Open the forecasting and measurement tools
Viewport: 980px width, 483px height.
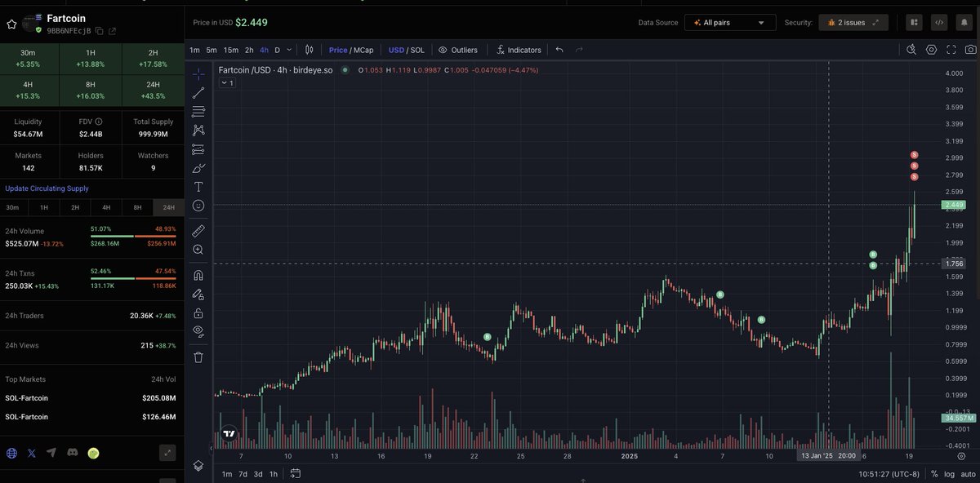click(198, 149)
